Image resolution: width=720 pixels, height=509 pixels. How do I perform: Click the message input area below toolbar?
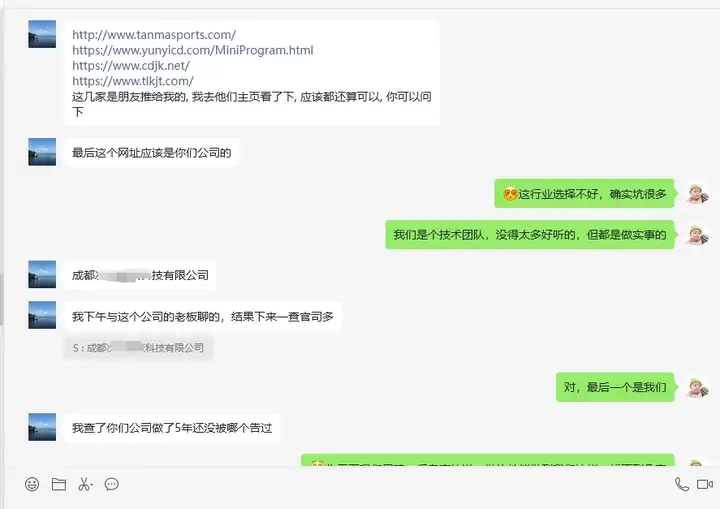pos(360,503)
